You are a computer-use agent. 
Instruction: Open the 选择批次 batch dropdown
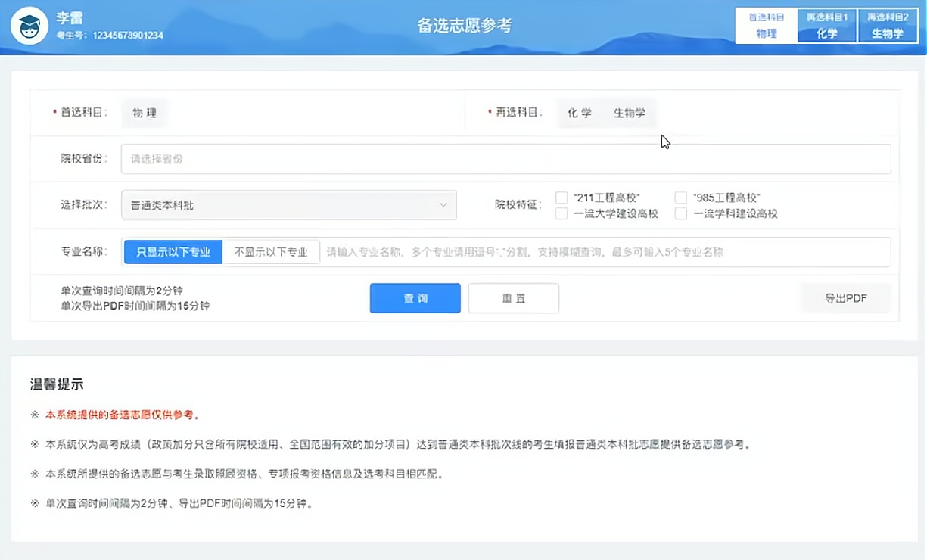[288, 204]
